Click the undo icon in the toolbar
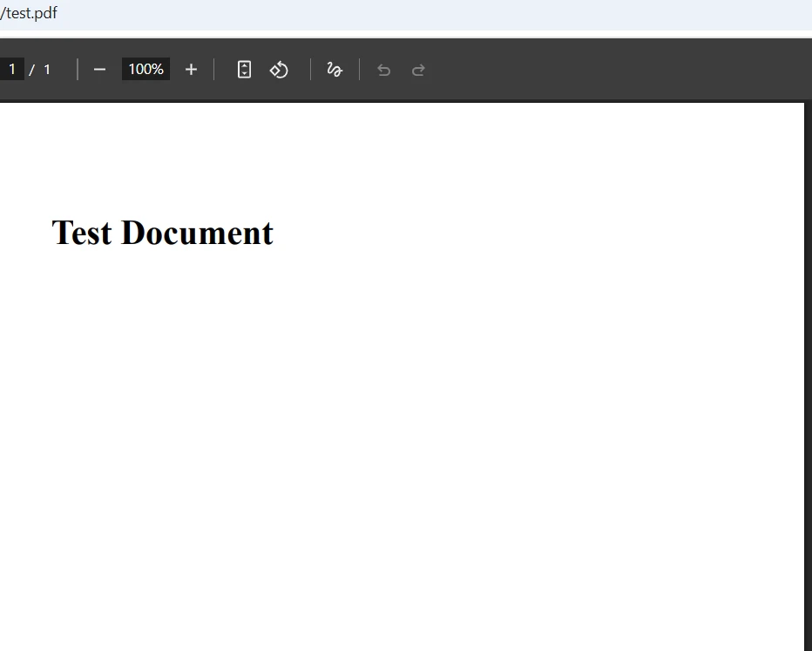This screenshot has height=651, width=812. click(383, 70)
